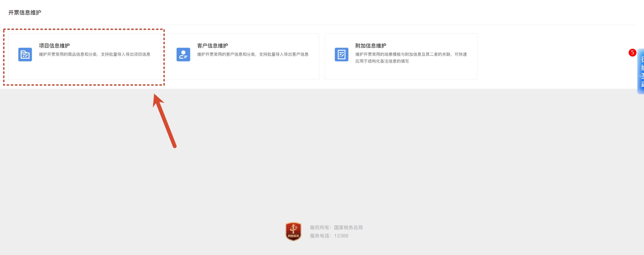The width and height of the screenshot is (644, 255).
Task: Click the 客户信息维护 person icon
Action: (183, 54)
